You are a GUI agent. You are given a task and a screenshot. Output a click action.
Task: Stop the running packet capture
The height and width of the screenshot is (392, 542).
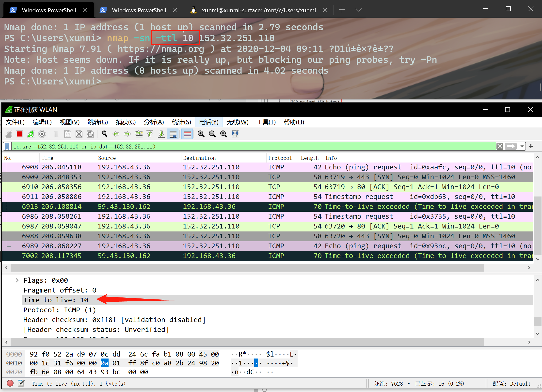[19, 134]
